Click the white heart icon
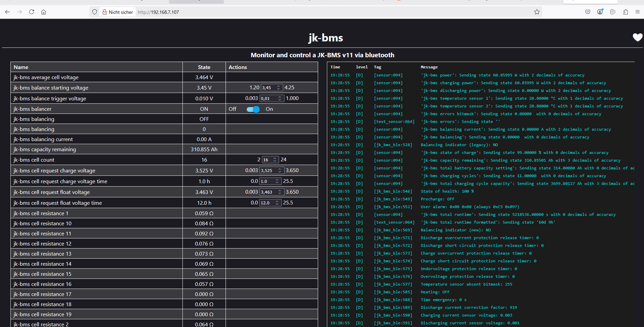Image resolution: width=644 pixels, height=327 pixels. [637, 37]
